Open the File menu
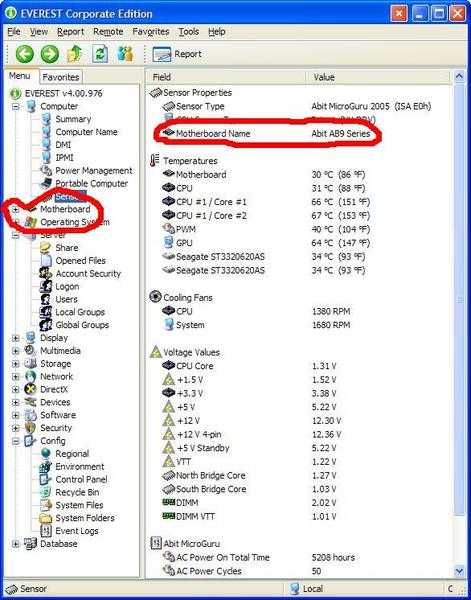This screenshot has height=600, width=471. coord(14,32)
